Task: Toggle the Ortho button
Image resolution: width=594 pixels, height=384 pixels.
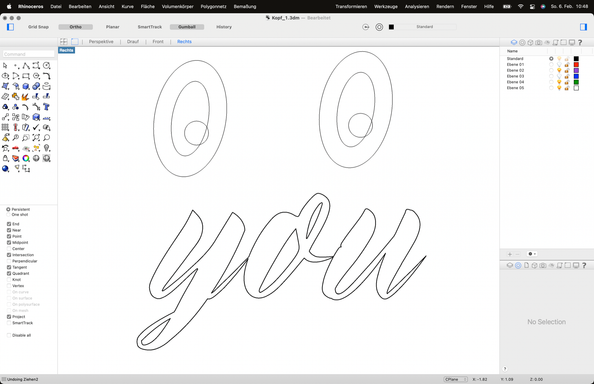Action: click(75, 27)
